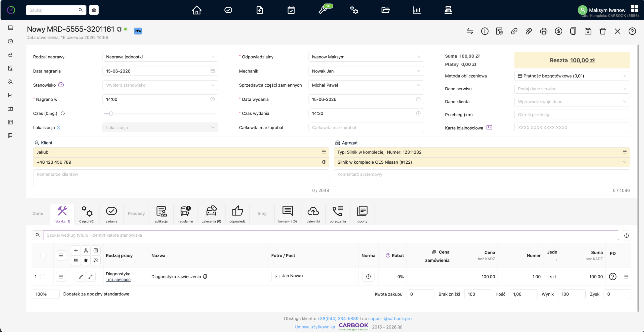Open the Stanowisko dropdown
644x332 pixels.
[x=160, y=85]
